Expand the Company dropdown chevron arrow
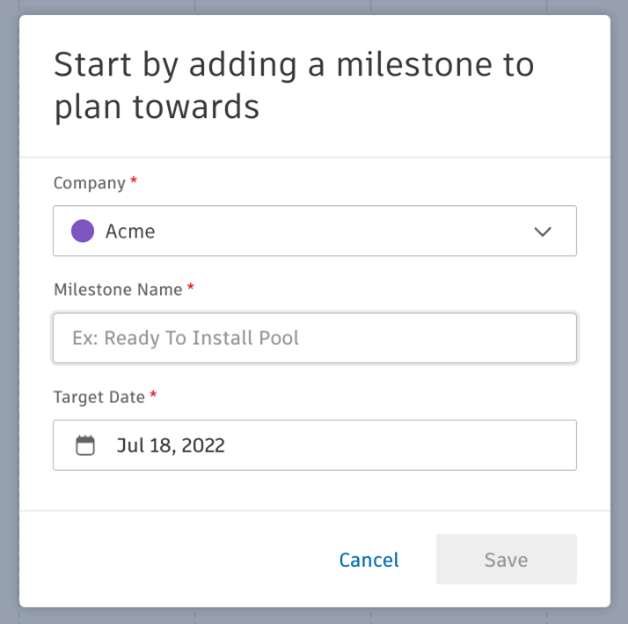 (543, 231)
